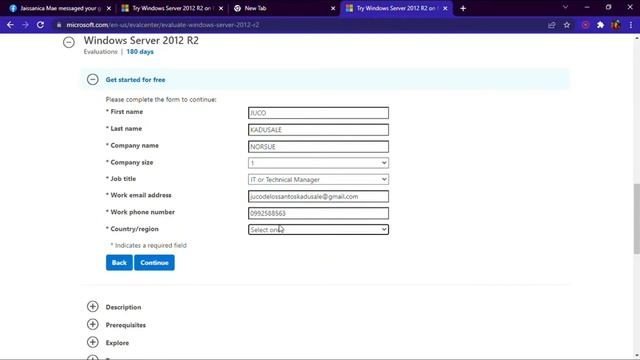
Task: Open the browser profile avatar
Action: [616, 25]
